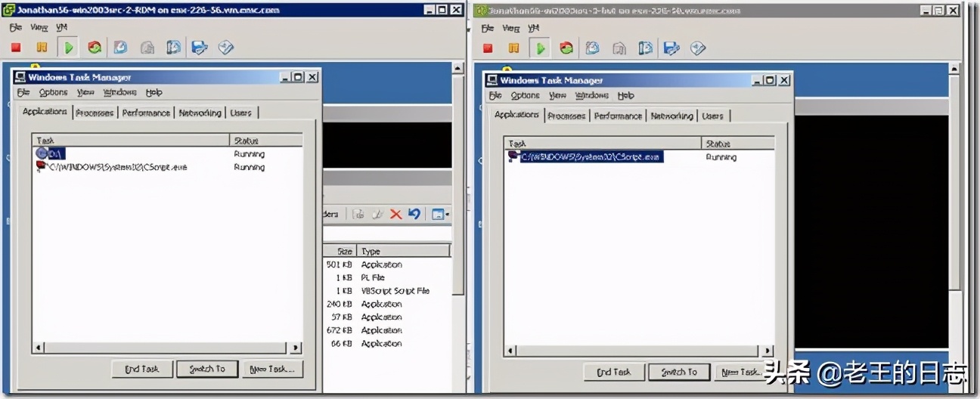Switch to Performance tab in right Task Manager
This screenshot has width=980, height=399.
618,116
